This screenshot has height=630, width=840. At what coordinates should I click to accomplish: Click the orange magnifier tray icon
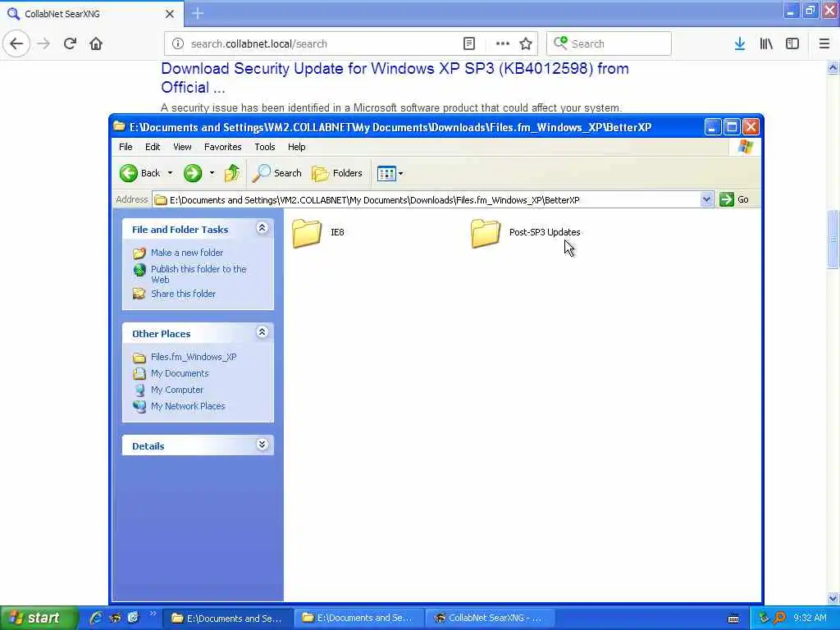click(x=779, y=618)
